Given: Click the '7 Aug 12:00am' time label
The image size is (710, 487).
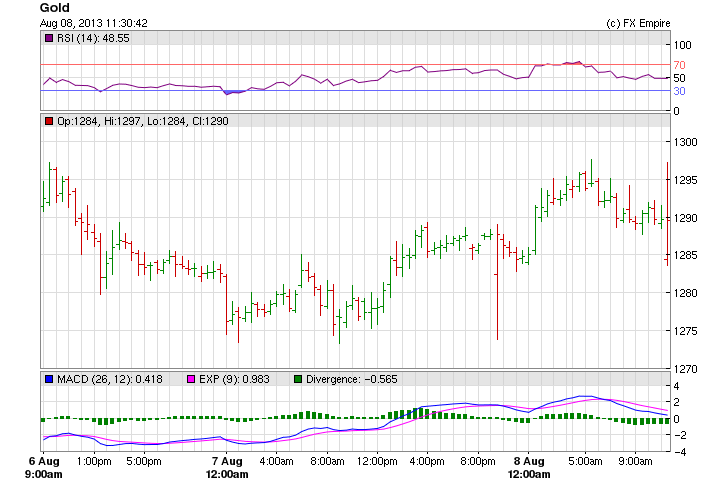Looking at the screenshot, I should coord(227,468).
